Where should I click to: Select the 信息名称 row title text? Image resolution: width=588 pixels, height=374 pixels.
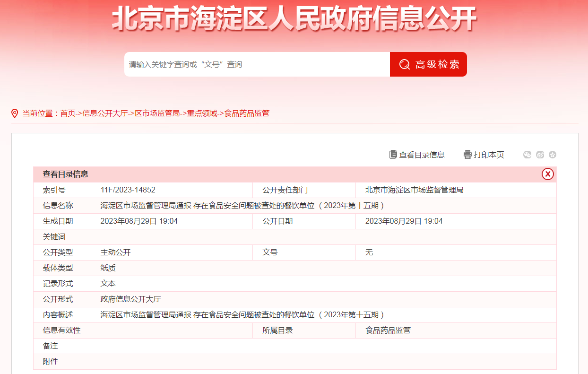pyautogui.click(x=242, y=206)
